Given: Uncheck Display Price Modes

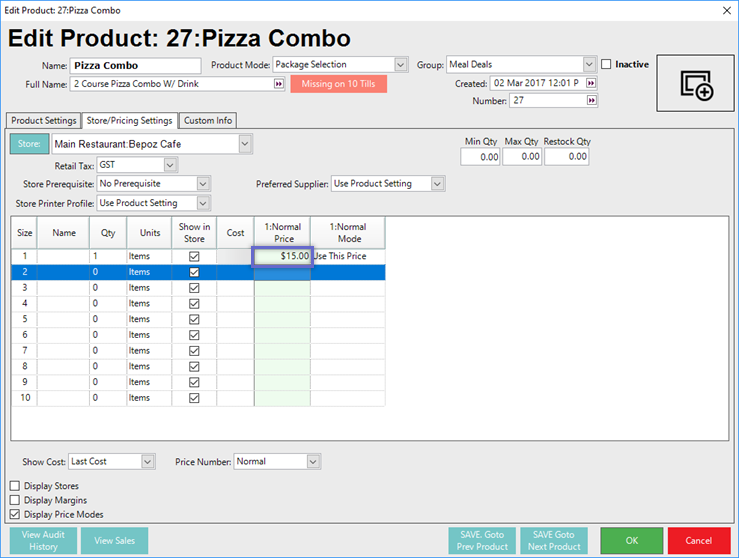Looking at the screenshot, I should coord(15,514).
